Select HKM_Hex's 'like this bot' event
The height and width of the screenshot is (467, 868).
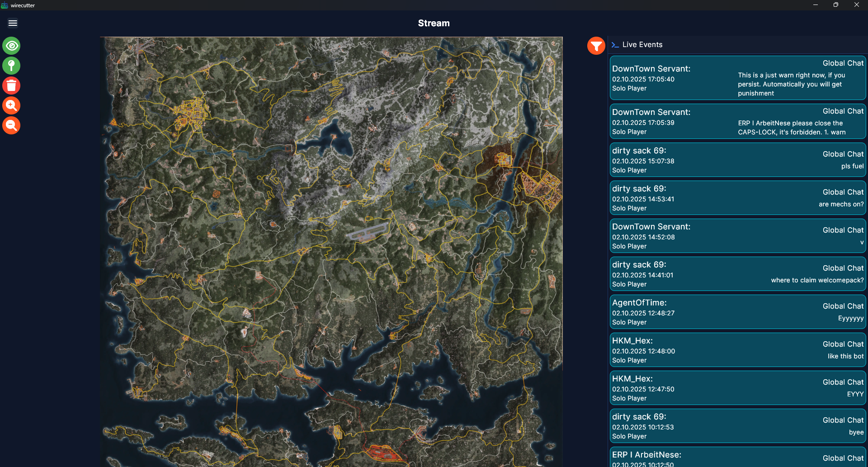(x=737, y=350)
